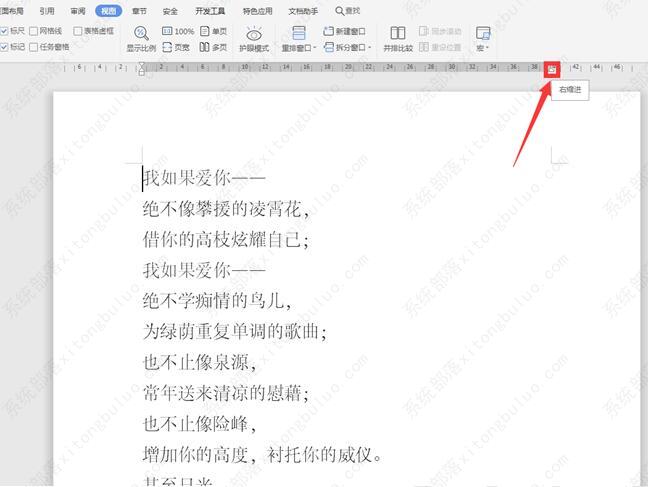
Task: Open the 章节 chapter tab
Action: (139, 11)
